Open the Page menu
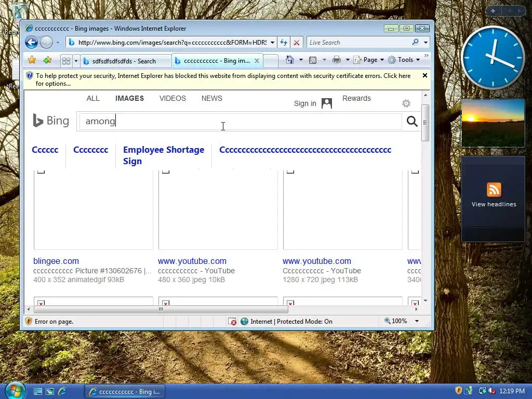This screenshot has width=532, height=399. point(369,60)
